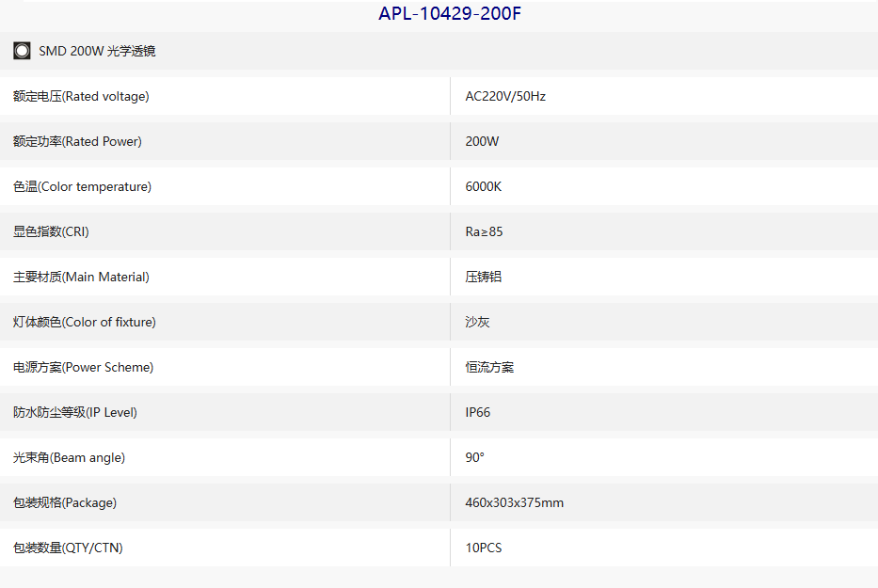The height and width of the screenshot is (588, 878).
Task: Select the 包装数量(QTY/CTN) label
Action: [68, 548]
